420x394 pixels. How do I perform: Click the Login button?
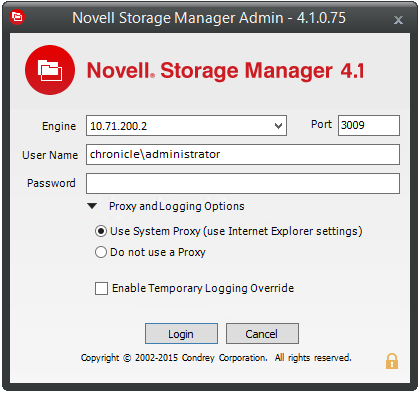[181, 333]
